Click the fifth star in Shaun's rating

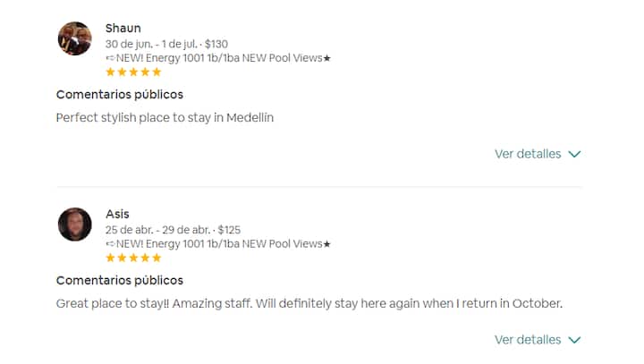(157, 72)
